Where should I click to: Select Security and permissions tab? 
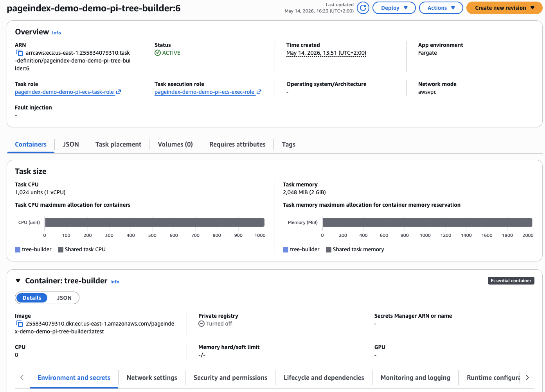(230, 378)
